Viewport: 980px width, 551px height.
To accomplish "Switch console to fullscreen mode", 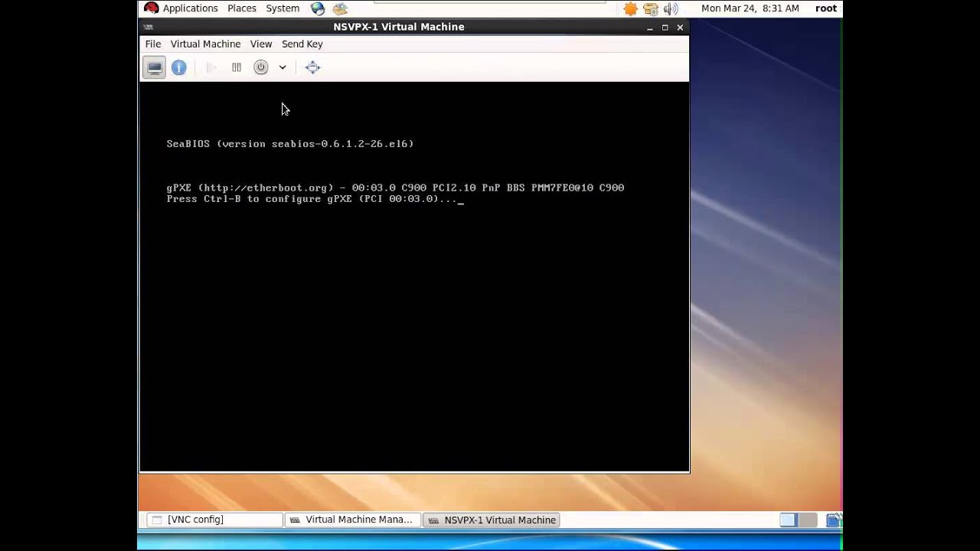I will (x=312, y=67).
